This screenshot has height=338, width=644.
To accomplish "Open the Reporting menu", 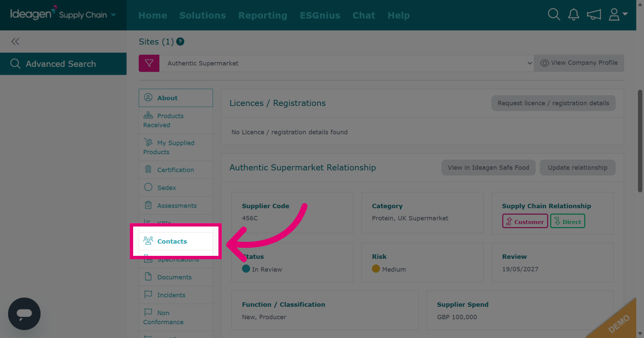I will click(x=263, y=15).
